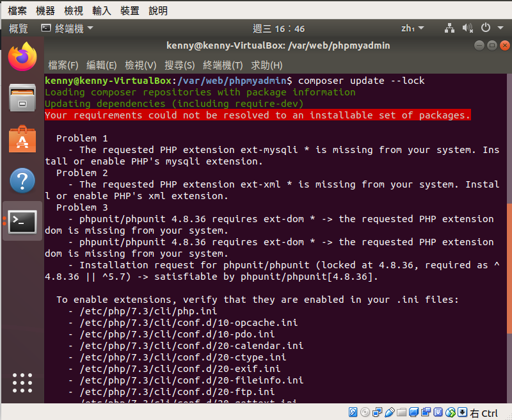
Task: Open the zh input source dropdown
Action: (x=412, y=28)
